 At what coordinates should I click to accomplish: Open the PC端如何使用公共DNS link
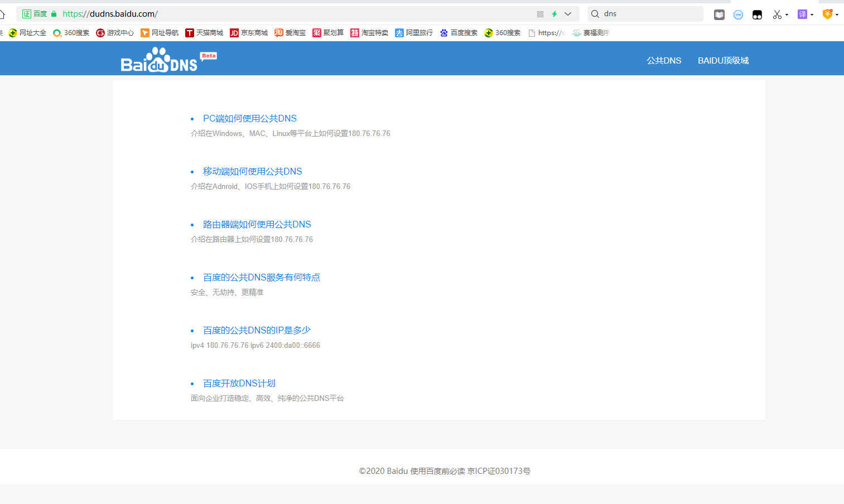(x=249, y=118)
